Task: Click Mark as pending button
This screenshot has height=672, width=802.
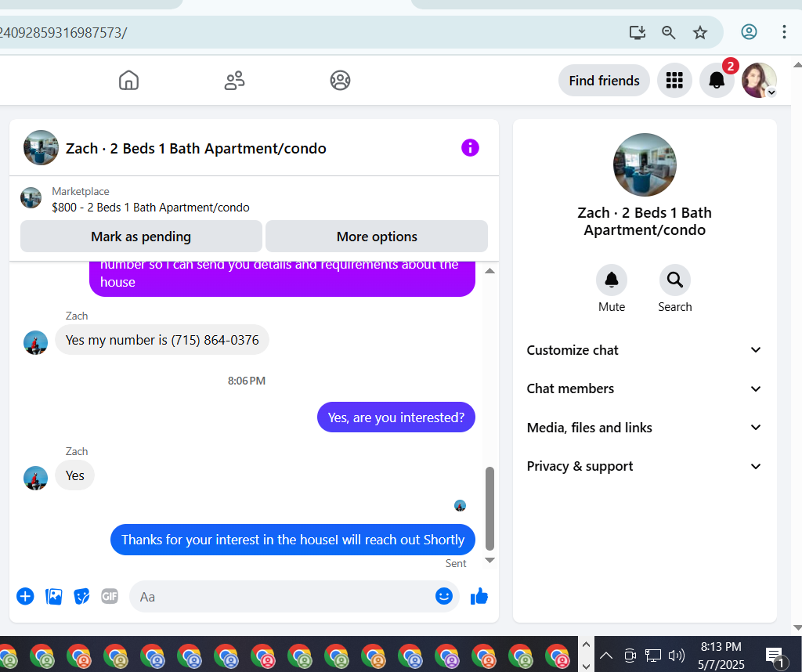Action: pos(141,237)
